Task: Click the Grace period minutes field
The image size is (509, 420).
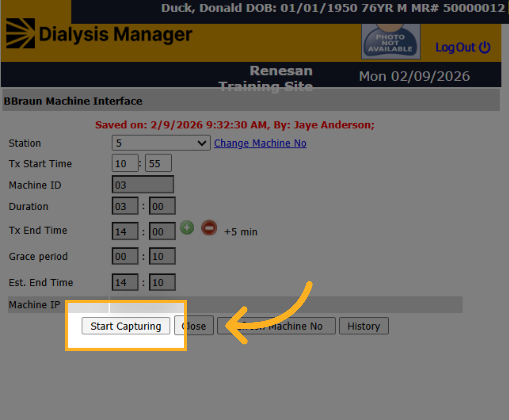Action: (162, 256)
